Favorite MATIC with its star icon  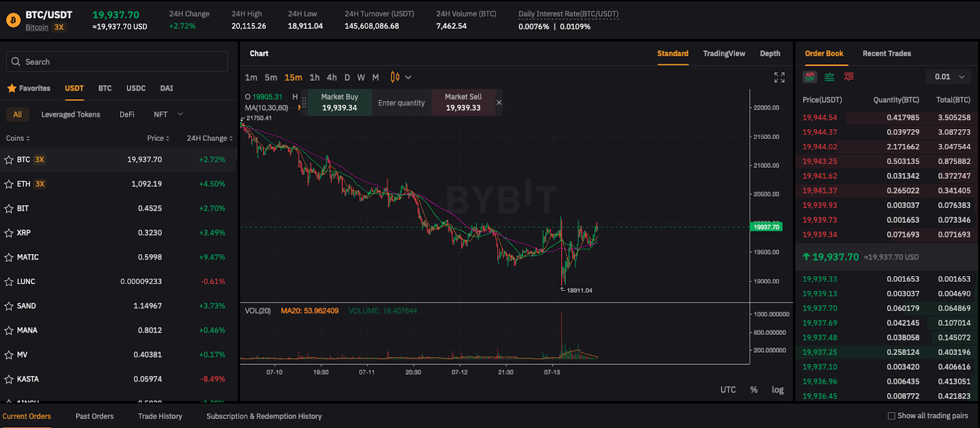tap(9, 258)
